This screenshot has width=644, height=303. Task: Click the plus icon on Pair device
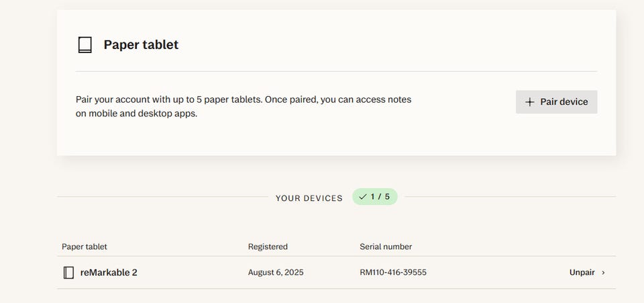pyautogui.click(x=530, y=102)
